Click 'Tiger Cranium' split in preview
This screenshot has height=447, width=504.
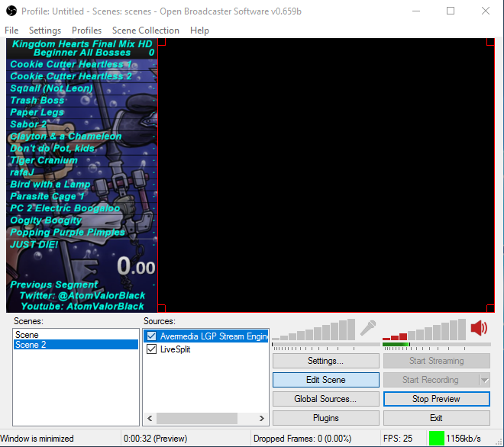[44, 160]
